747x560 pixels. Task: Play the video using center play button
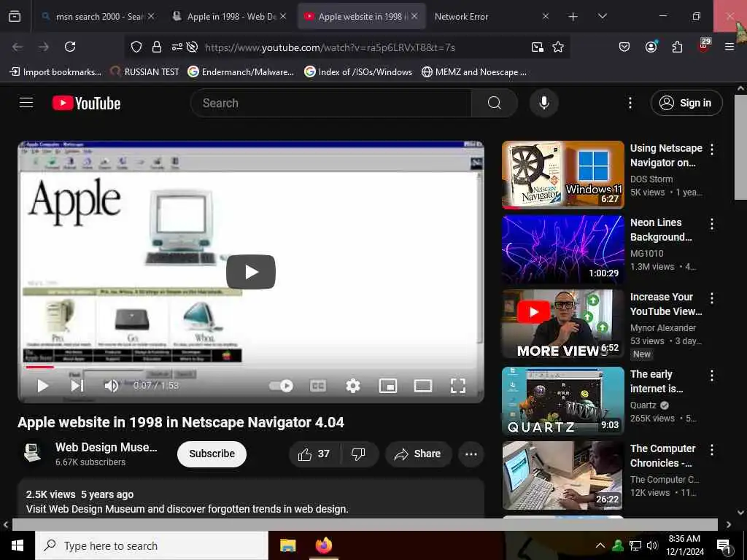[251, 272]
